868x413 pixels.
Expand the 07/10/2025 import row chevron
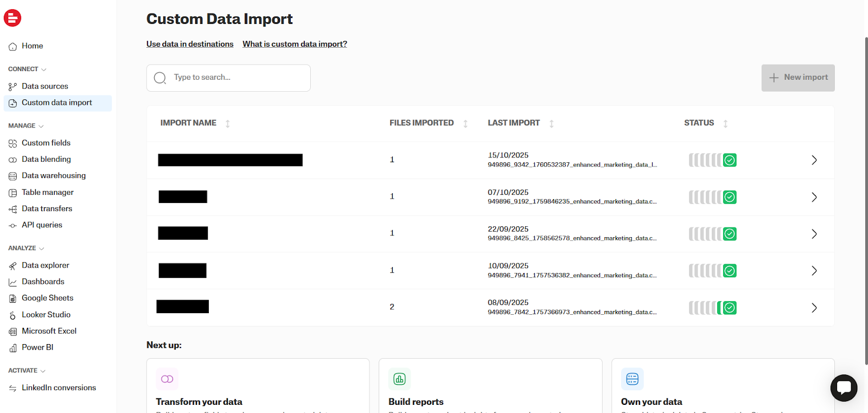(814, 197)
